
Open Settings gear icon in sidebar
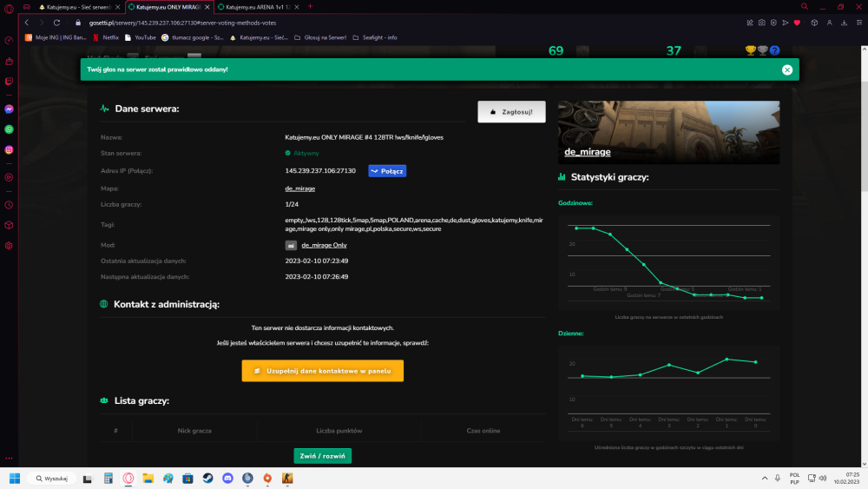(9, 246)
